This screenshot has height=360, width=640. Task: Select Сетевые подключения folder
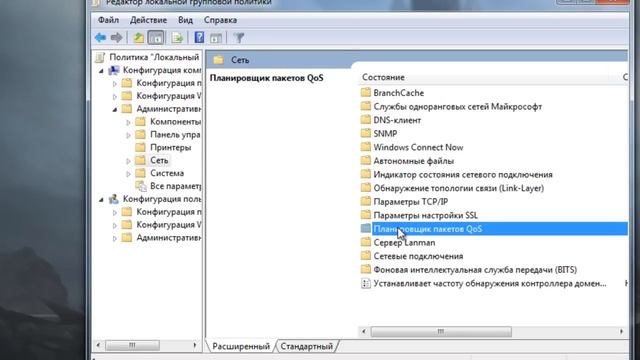pyautogui.click(x=418, y=256)
